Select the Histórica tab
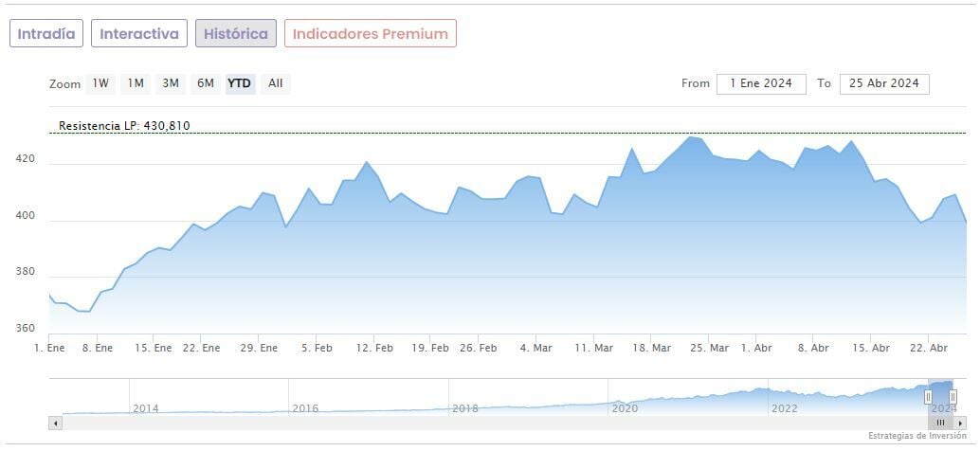Viewport: 980px width, 451px height. pyautogui.click(x=236, y=33)
